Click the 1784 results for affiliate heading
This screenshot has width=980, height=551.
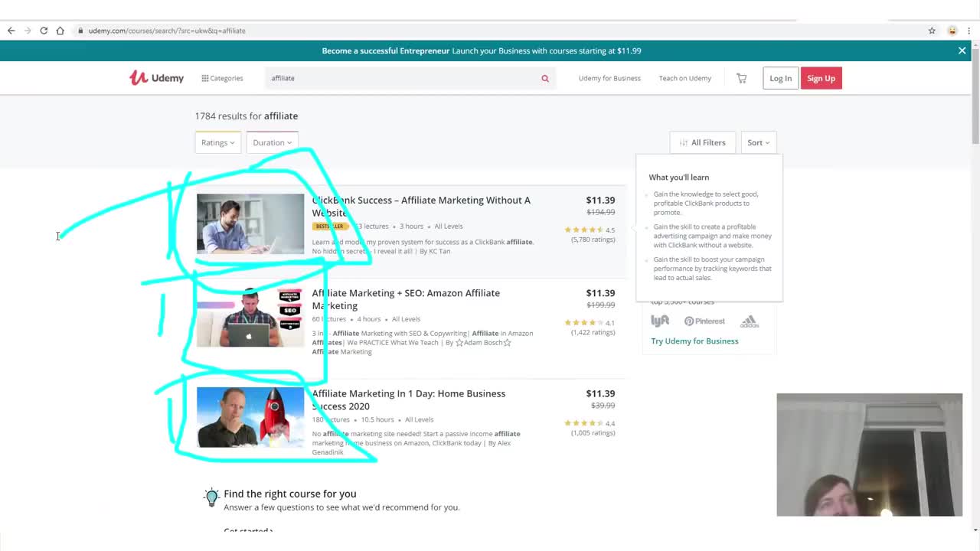click(247, 116)
